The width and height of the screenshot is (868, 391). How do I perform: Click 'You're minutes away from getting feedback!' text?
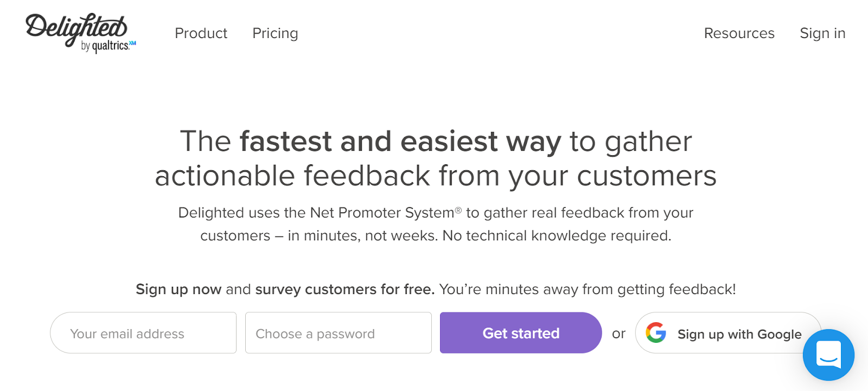[587, 290]
